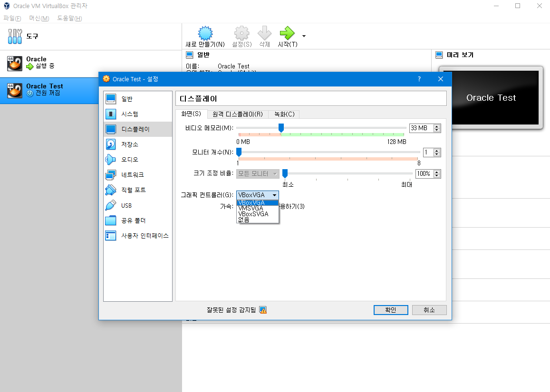Switch to the Recording (녹화) tab

[284, 115]
